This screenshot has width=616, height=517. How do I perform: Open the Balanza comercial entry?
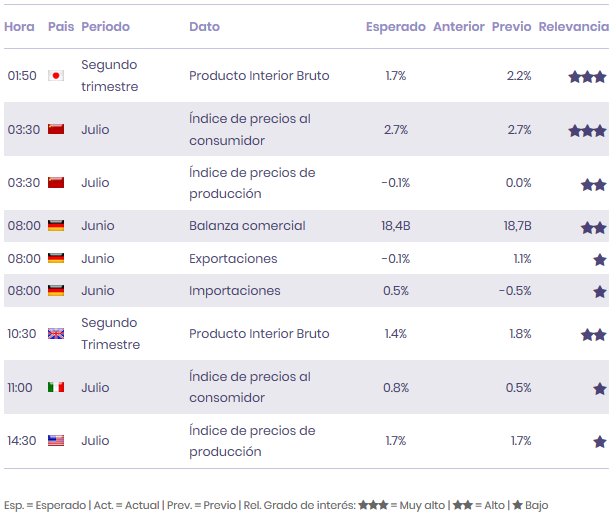click(x=247, y=226)
